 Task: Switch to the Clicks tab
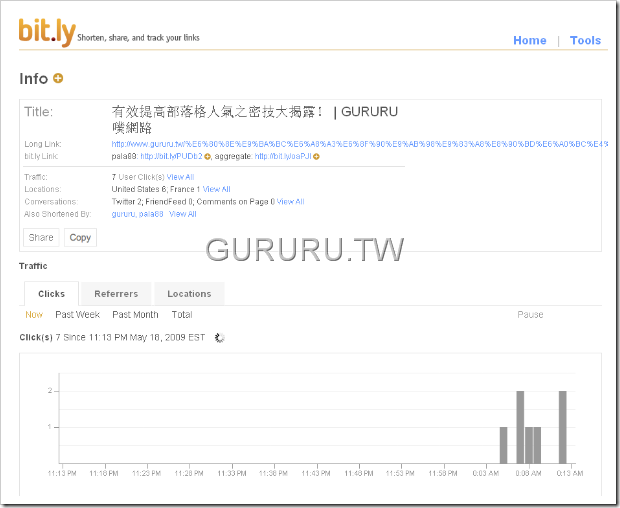[51, 294]
